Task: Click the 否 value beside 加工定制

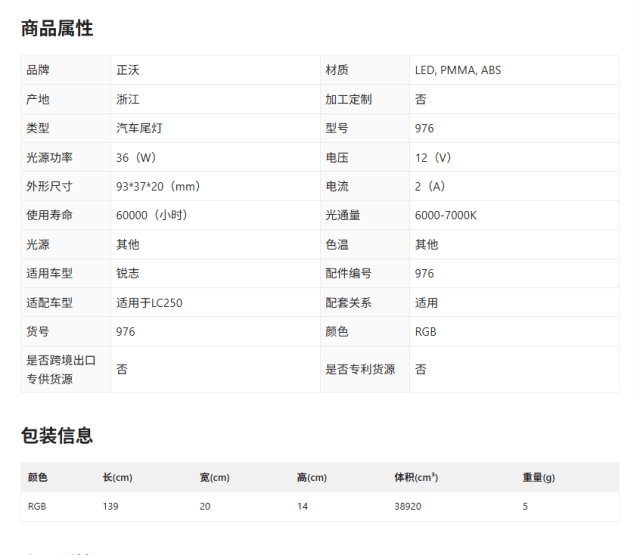Action: [x=421, y=99]
